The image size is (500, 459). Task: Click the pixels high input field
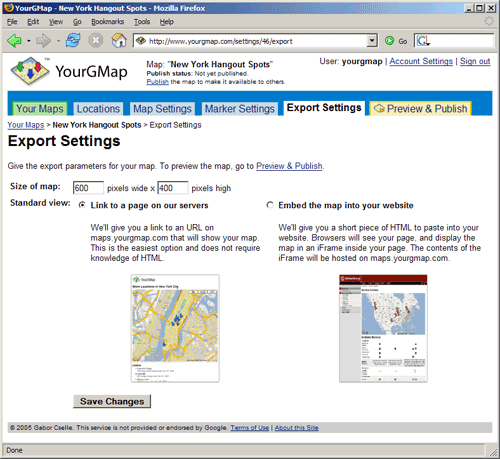coord(173,188)
